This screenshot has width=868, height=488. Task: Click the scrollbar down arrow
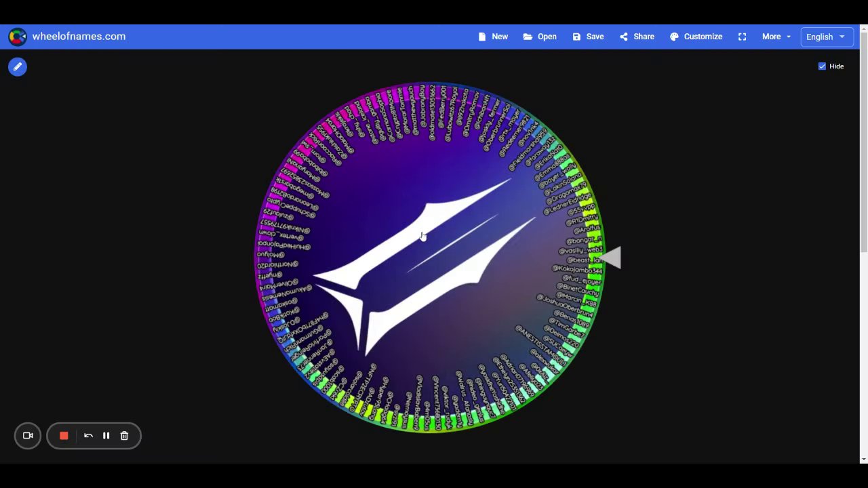pos(863,460)
